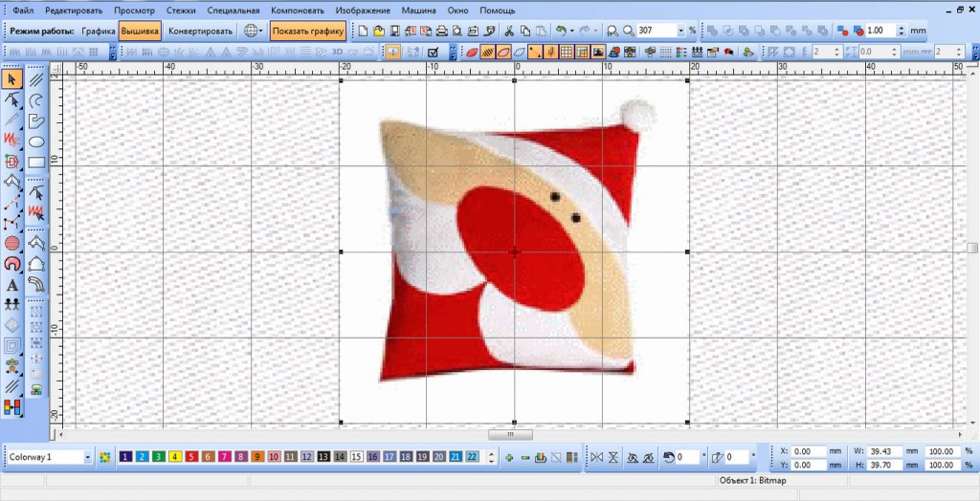Open the Стежки menu
Screen dimensions: 980x501
[180, 9]
